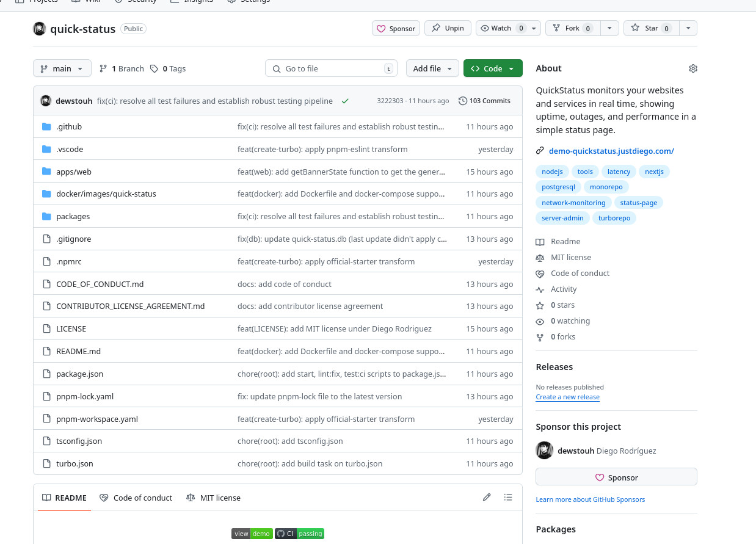Click the green commit status checkmark
The width and height of the screenshot is (756, 544).
point(345,101)
